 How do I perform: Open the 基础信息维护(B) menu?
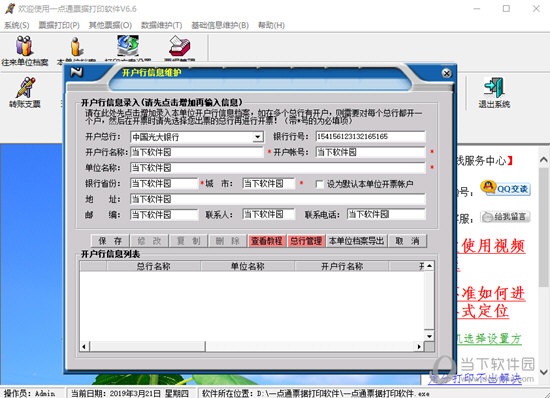[220, 25]
